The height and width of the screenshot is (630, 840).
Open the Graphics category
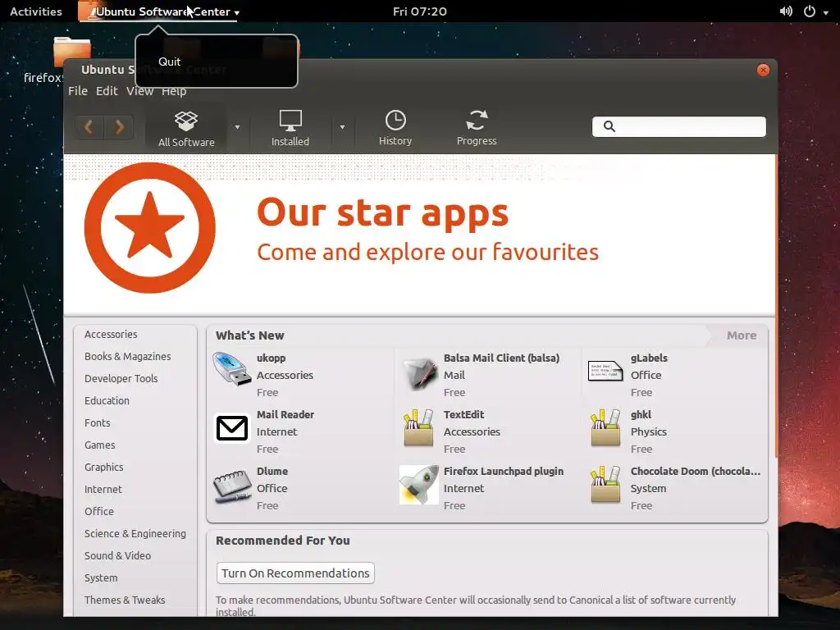point(103,467)
